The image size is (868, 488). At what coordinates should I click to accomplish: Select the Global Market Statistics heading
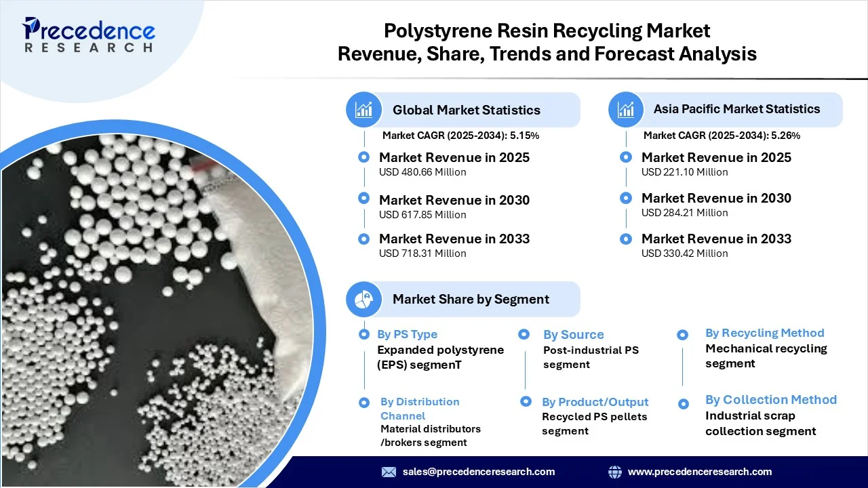point(467,110)
